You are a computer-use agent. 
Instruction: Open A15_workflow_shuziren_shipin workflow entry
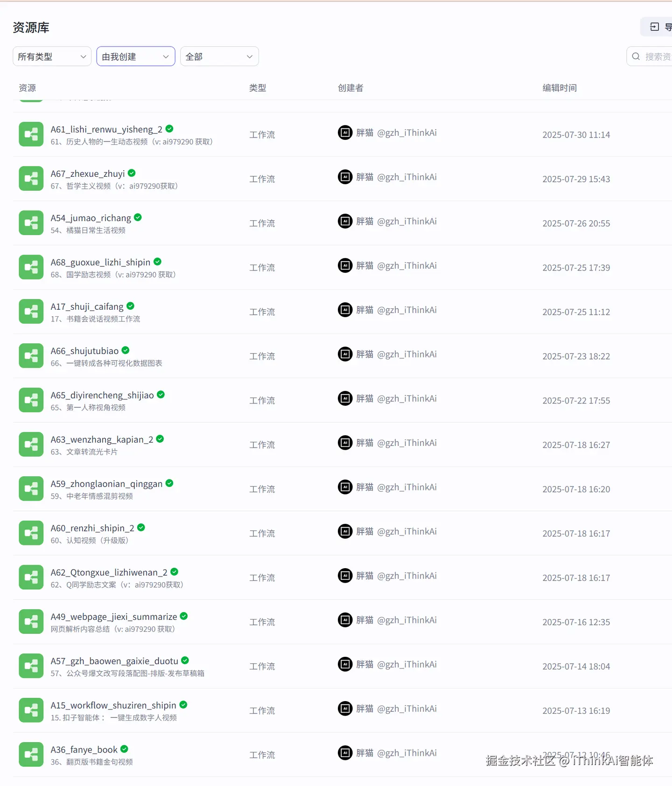(113, 705)
